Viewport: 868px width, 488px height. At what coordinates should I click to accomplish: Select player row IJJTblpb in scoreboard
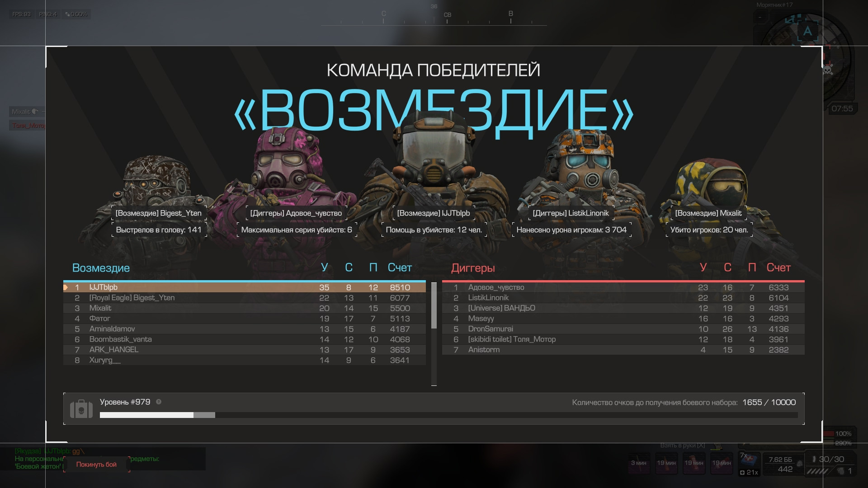pos(244,287)
